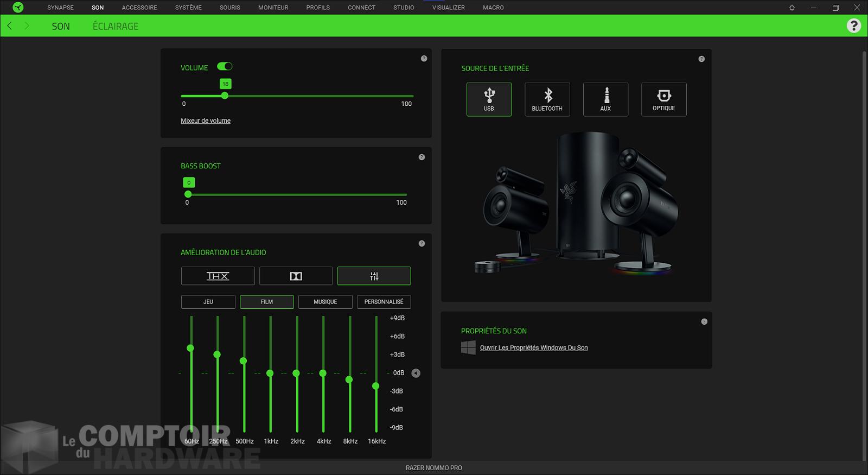Choose the Personnalisé equalizer preset
Image resolution: width=868 pixels, height=475 pixels.
[384, 302]
